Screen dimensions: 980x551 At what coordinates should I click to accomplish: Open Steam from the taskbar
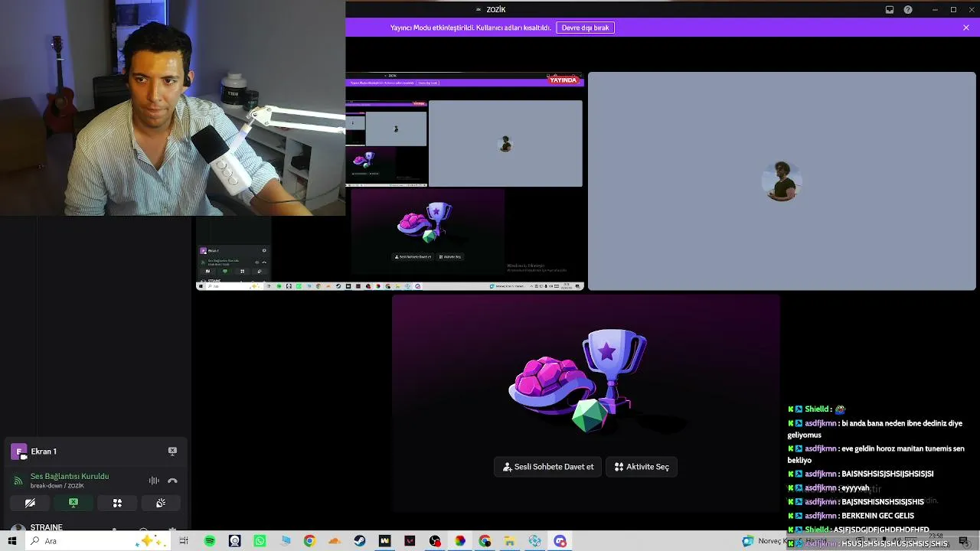[x=360, y=541]
